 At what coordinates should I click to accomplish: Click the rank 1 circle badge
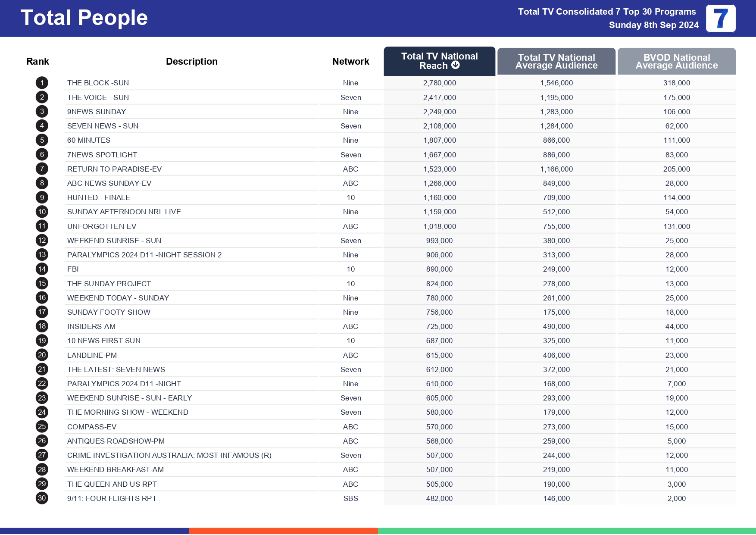coord(42,83)
